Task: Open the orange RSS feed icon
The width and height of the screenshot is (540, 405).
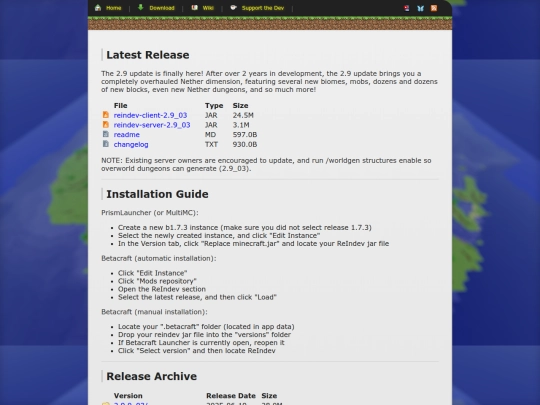Action: click(434, 8)
